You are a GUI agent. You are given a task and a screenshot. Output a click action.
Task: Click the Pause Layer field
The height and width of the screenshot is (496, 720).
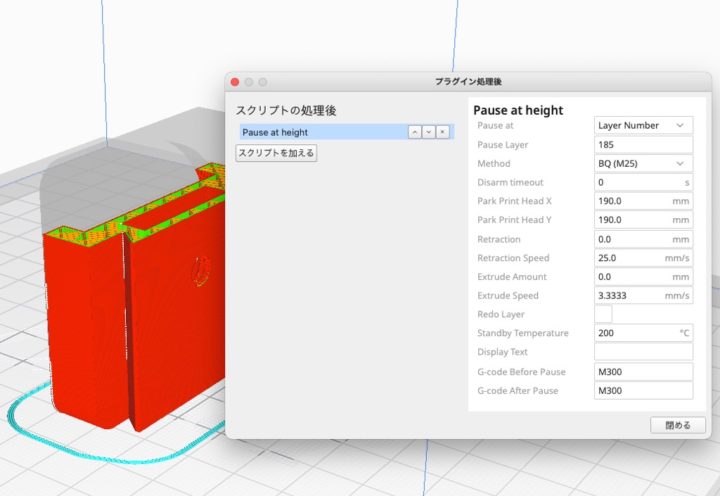[643, 145]
